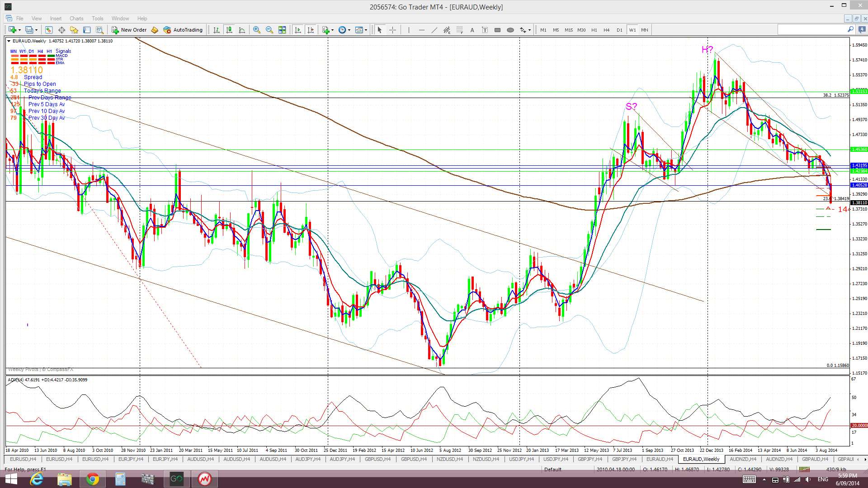Open Chrome from the Windows taskbar
This screenshot has height=488, width=868.
pyautogui.click(x=92, y=479)
